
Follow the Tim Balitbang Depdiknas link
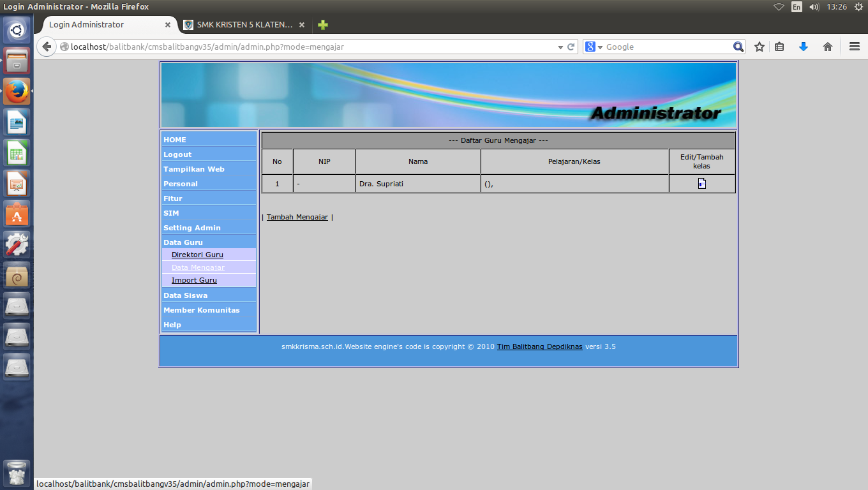click(x=539, y=346)
